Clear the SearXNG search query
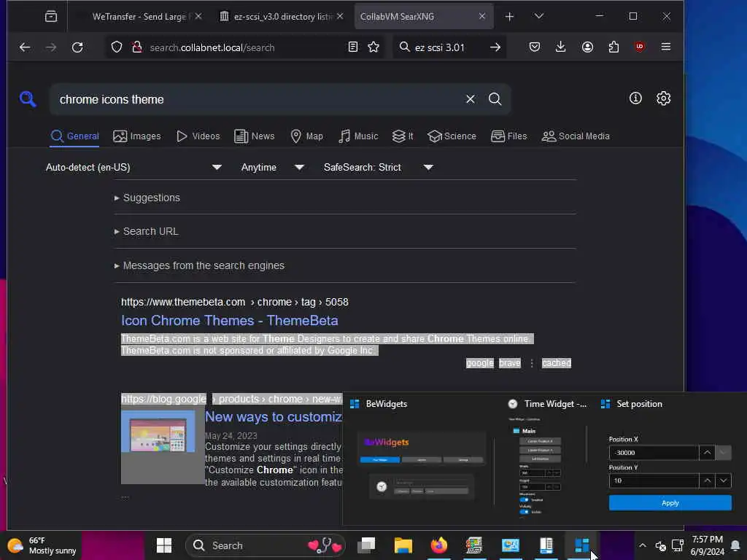Screen dimensions: 747x560 [471, 99]
